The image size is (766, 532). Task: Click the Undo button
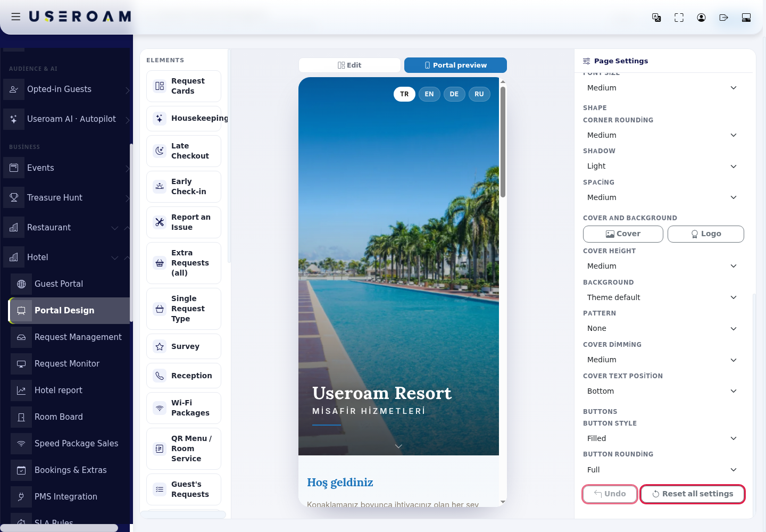610,494
